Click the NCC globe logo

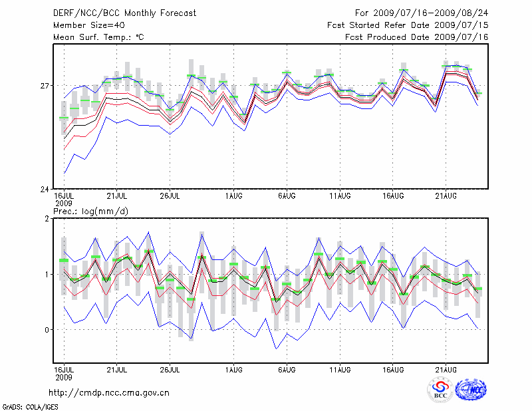click(x=471, y=389)
